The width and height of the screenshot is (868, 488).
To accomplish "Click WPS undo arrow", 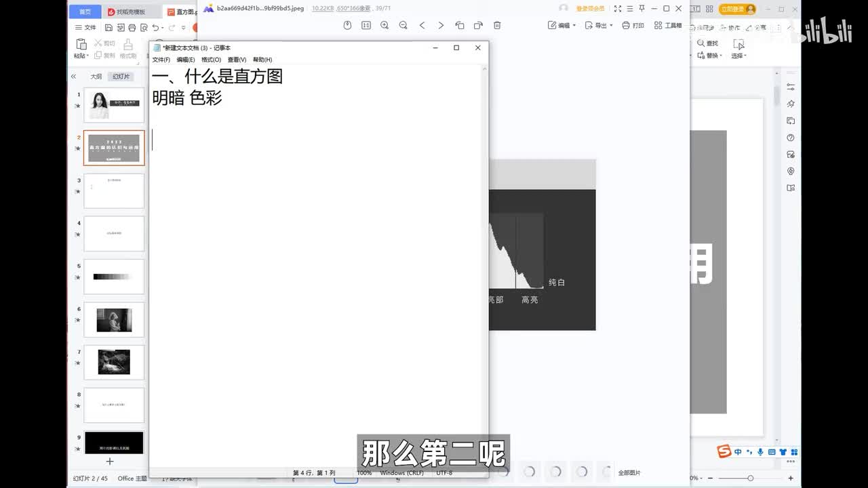I will point(155,28).
